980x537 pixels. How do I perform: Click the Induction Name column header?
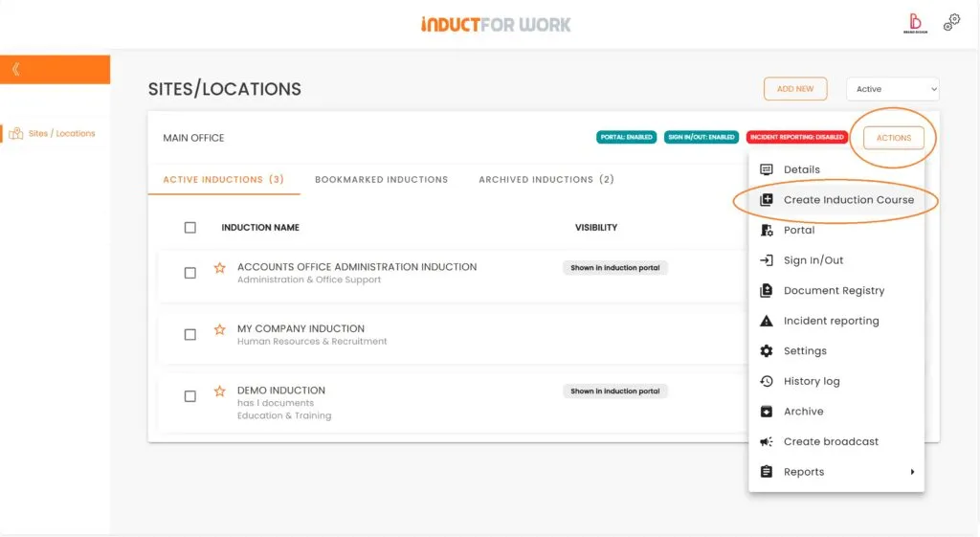click(260, 228)
